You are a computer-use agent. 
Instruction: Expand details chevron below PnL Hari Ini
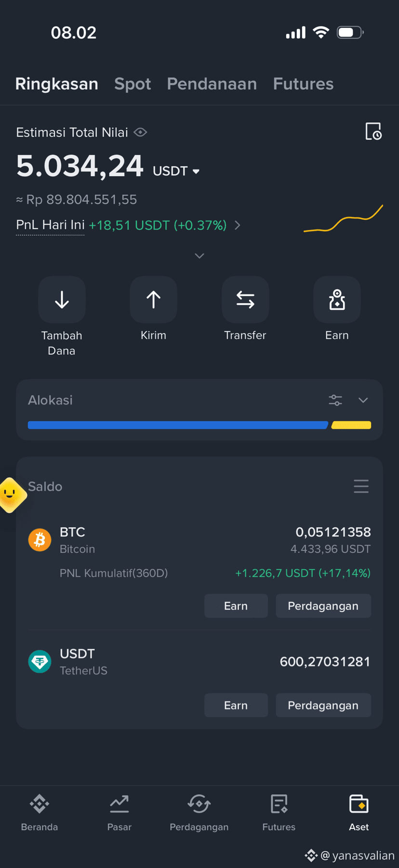tap(199, 256)
